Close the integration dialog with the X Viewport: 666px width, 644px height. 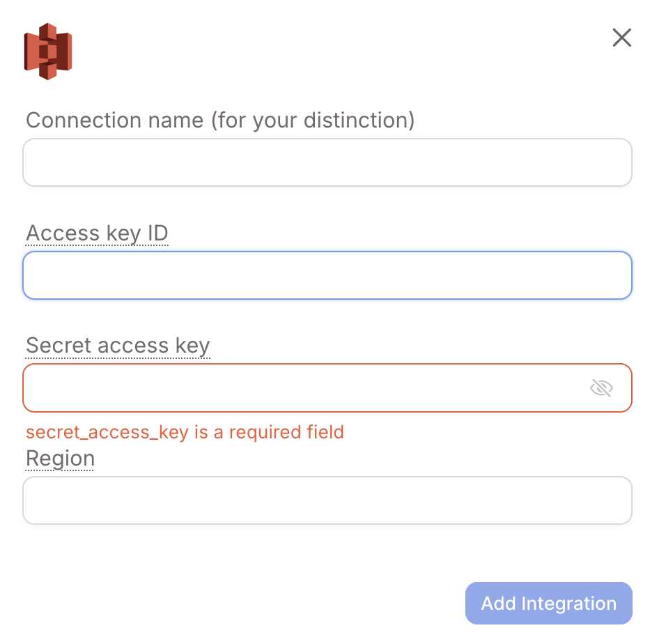pyautogui.click(x=622, y=38)
